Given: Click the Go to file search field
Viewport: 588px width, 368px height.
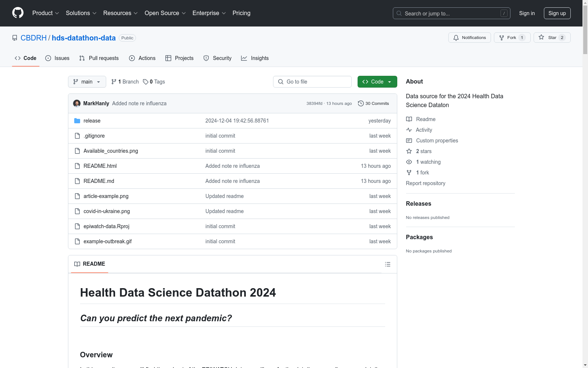Looking at the screenshot, I should 312,82.
